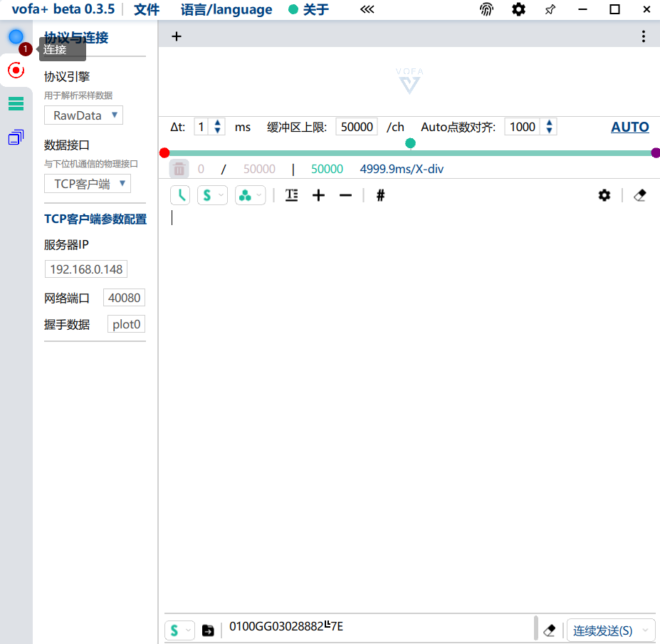Toggle the hex '#' display button
The height and width of the screenshot is (644, 660).
click(x=380, y=195)
